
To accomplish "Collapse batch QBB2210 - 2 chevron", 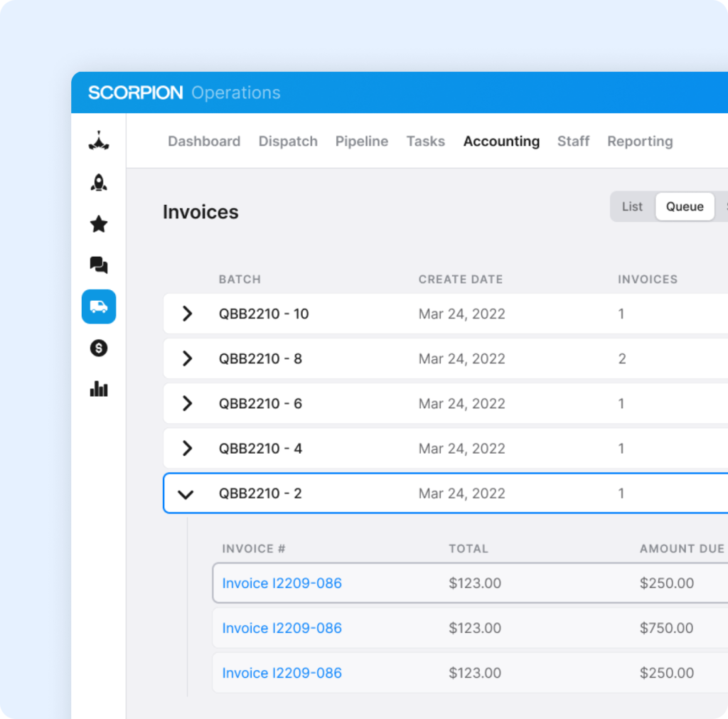I will pyautogui.click(x=186, y=494).
